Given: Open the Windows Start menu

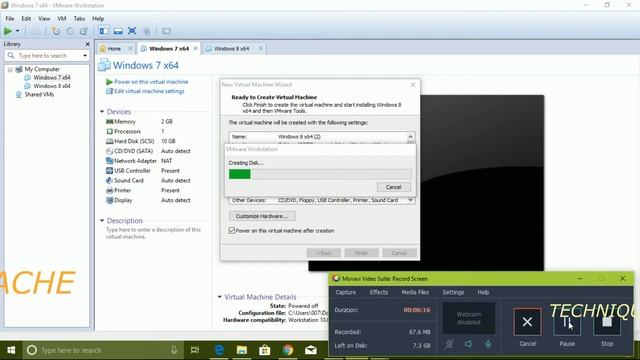Looking at the screenshot, I should 11,350.
